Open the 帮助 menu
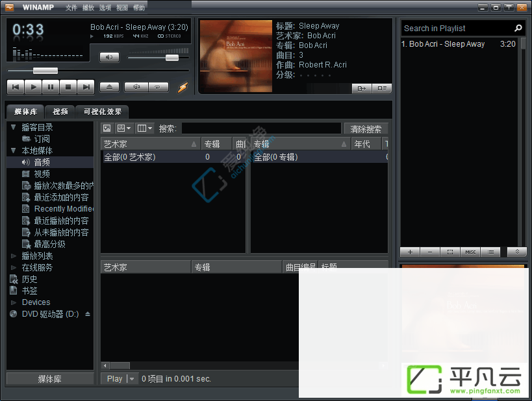The image size is (532, 401). pyautogui.click(x=139, y=7)
